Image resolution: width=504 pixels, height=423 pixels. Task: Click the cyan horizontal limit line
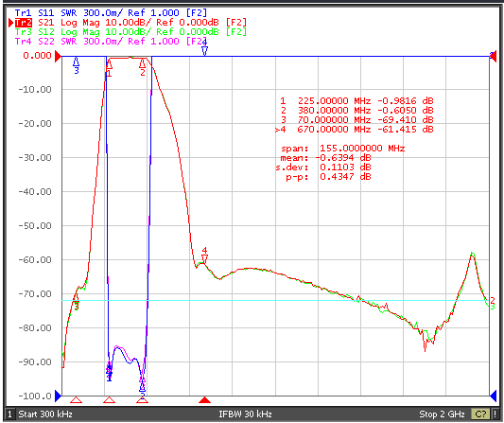275,300
